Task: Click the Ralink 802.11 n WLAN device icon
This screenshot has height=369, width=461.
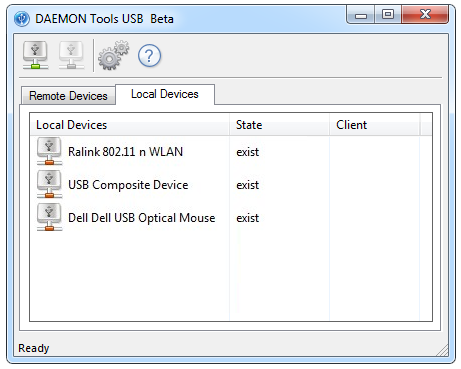Action: coord(49,151)
